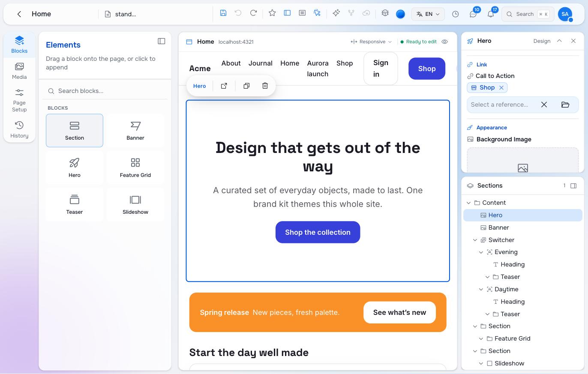Open the EN language dropdown

tap(428, 14)
